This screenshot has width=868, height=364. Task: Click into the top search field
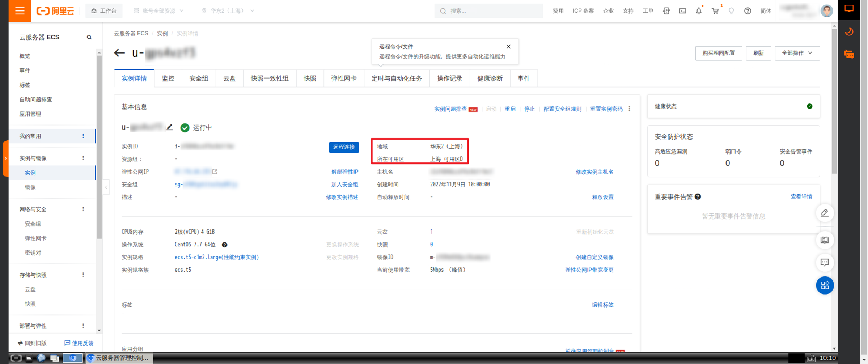click(x=488, y=11)
